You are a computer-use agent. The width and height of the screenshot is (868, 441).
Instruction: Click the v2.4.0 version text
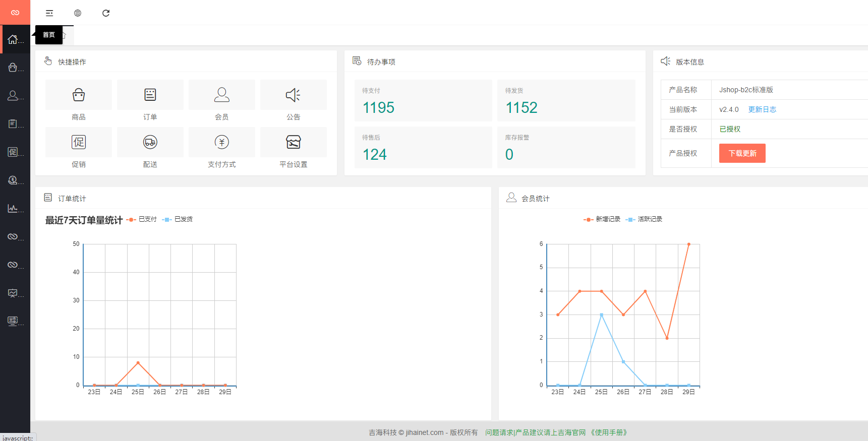click(729, 109)
